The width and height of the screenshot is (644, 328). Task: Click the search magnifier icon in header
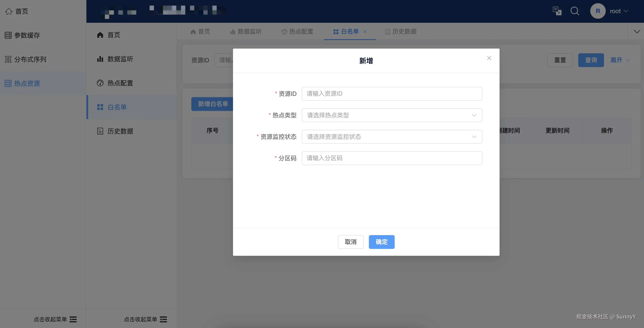(575, 11)
